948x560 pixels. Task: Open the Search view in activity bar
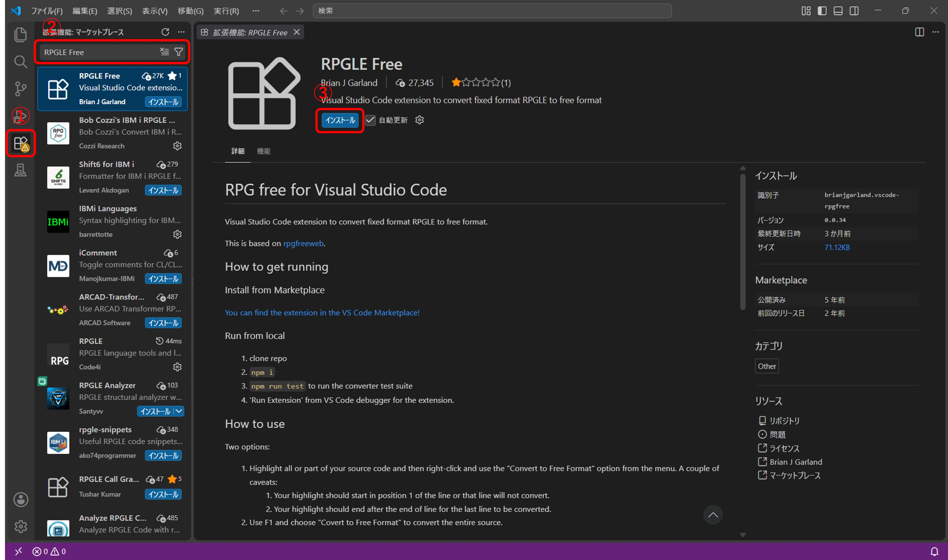[x=20, y=62]
